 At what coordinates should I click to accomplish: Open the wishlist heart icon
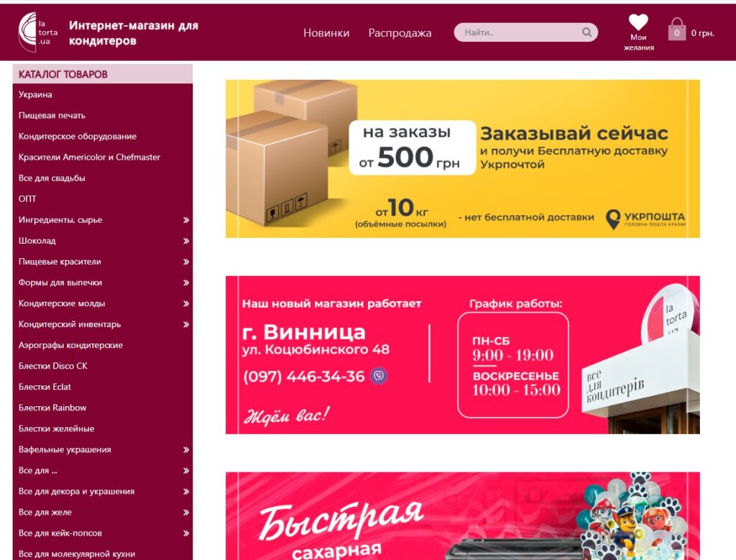click(x=638, y=22)
